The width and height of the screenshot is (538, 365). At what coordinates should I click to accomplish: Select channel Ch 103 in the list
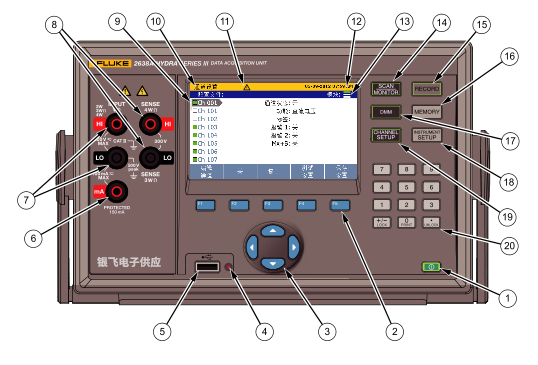205,127
